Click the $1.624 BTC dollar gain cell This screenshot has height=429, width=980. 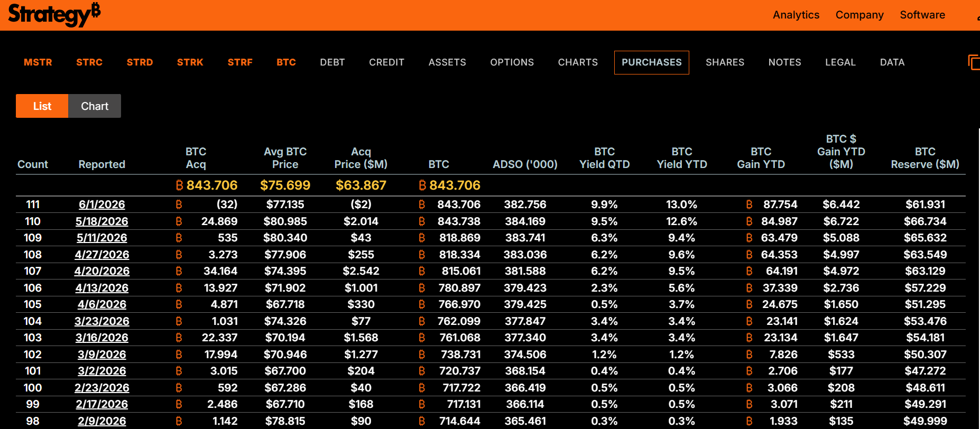coord(841,321)
